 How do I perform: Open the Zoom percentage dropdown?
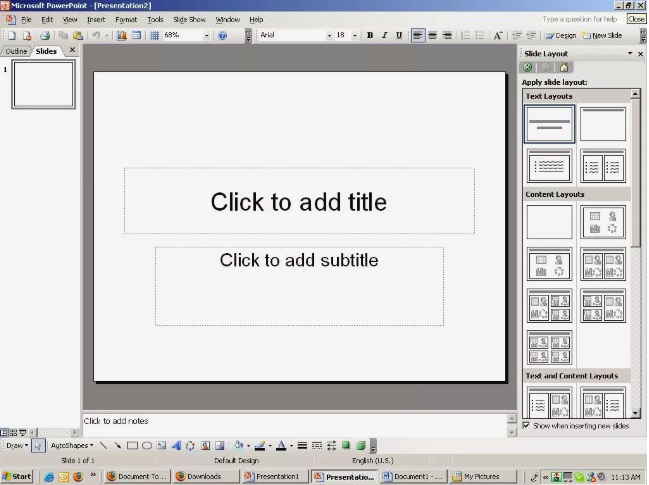[206, 35]
